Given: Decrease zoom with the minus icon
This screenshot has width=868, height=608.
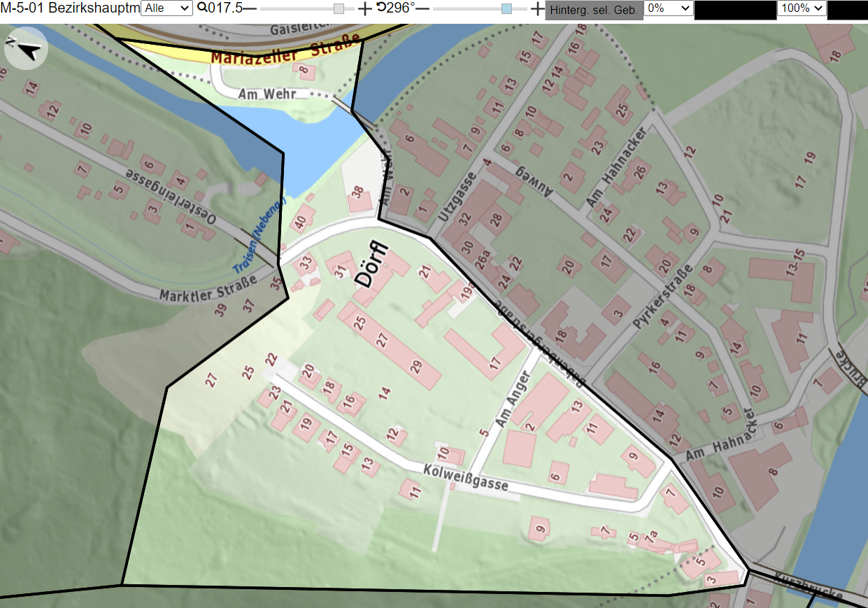Looking at the screenshot, I should coord(249,8).
